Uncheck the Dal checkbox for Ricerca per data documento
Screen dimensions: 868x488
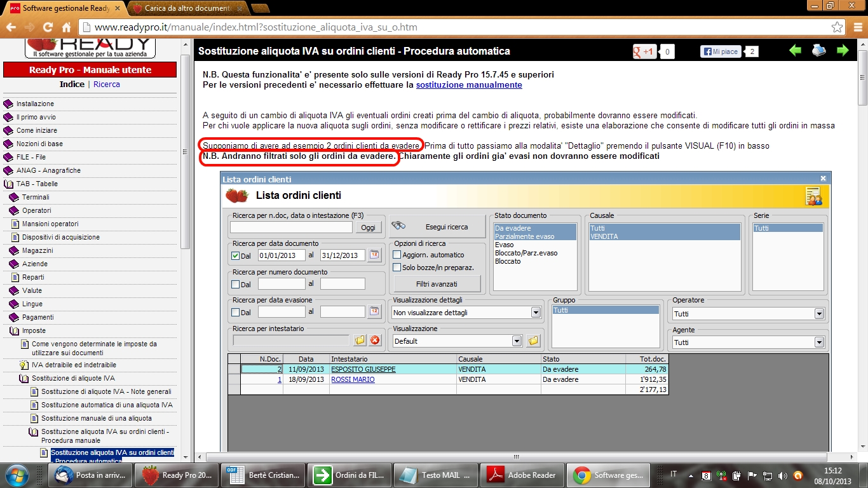click(x=236, y=256)
